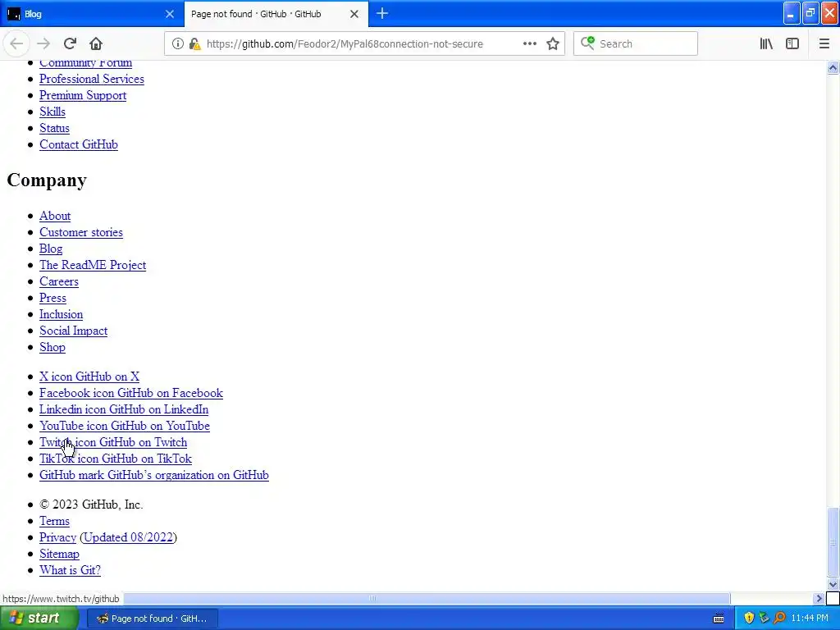The image size is (840, 630).
Task: Click the vertical scrollbar up arrow
Action: (x=833, y=67)
